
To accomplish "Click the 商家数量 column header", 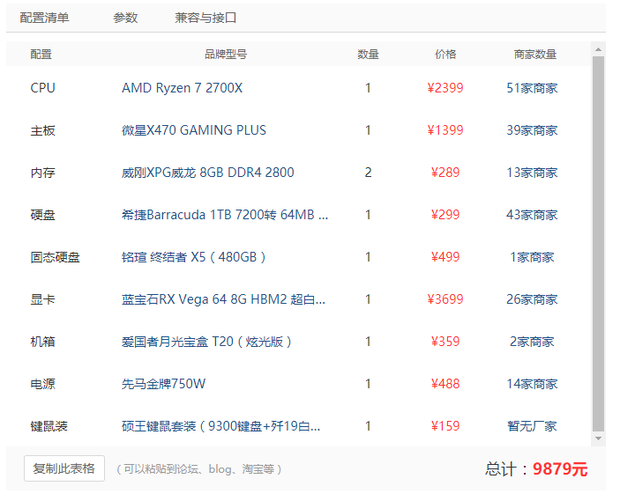I will point(535,54).
